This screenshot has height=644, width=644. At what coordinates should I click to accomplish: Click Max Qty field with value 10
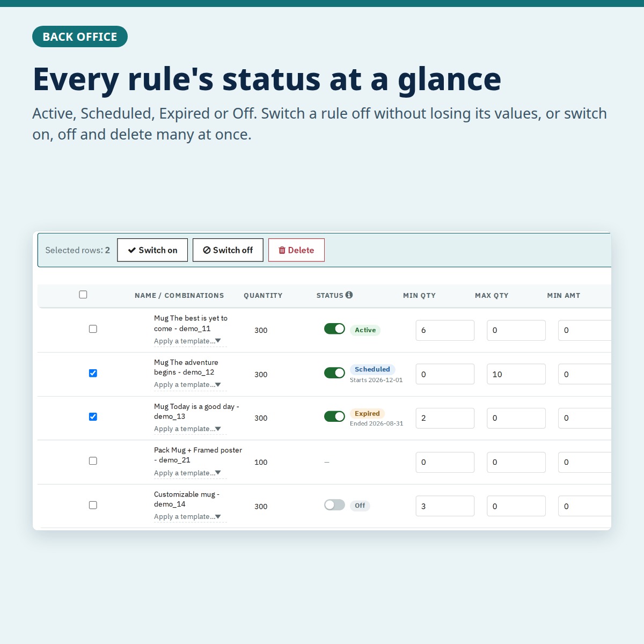click(516, 374)
